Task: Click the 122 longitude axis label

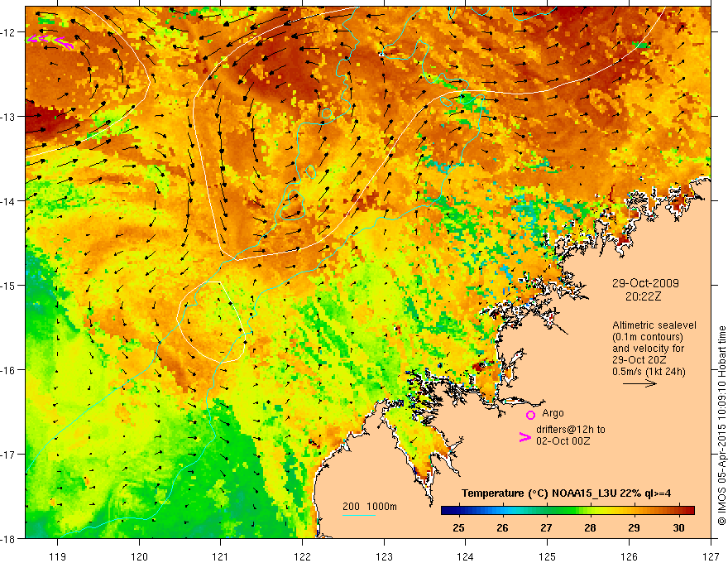Action: click(302, 556)
